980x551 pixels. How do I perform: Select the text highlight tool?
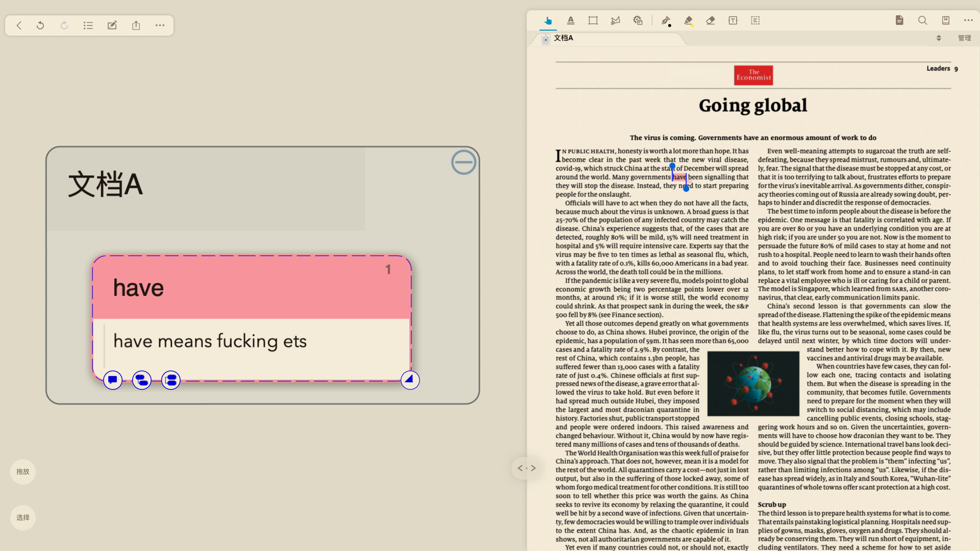571,21
